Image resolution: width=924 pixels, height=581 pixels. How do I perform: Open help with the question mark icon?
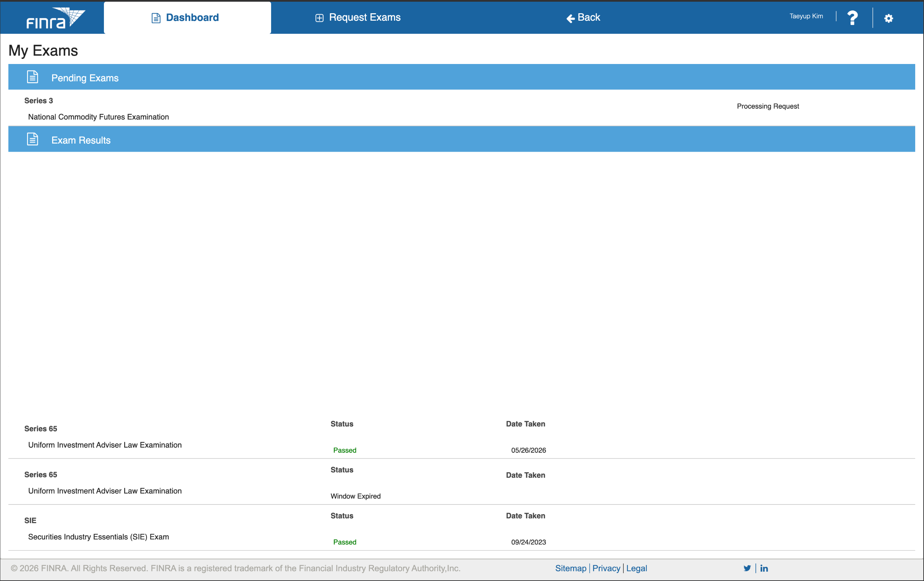852,18
